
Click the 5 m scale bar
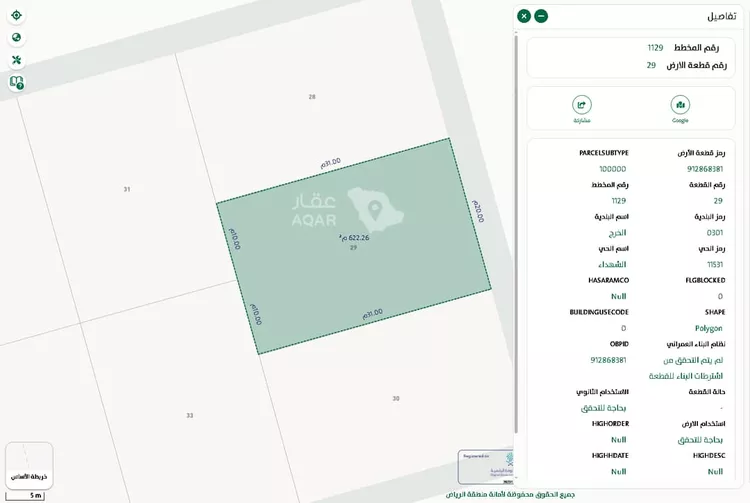25,496
